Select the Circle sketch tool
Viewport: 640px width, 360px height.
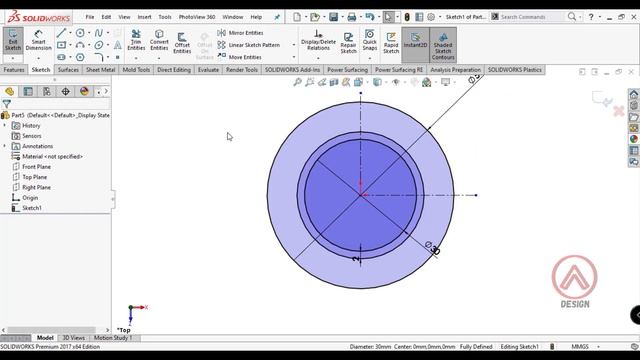[80, 33]
